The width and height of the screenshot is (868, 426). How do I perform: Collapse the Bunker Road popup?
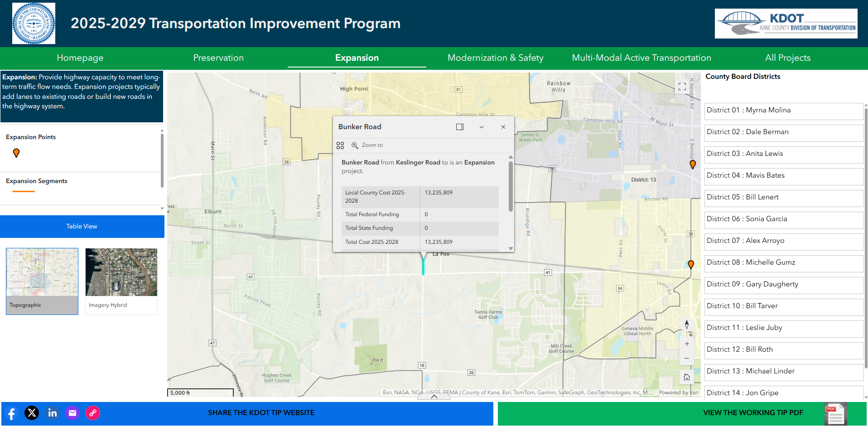(482, 127)
